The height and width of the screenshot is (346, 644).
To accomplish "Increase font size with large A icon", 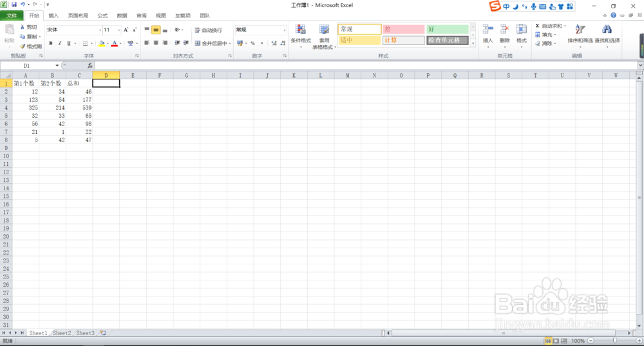I will [126, 30].
